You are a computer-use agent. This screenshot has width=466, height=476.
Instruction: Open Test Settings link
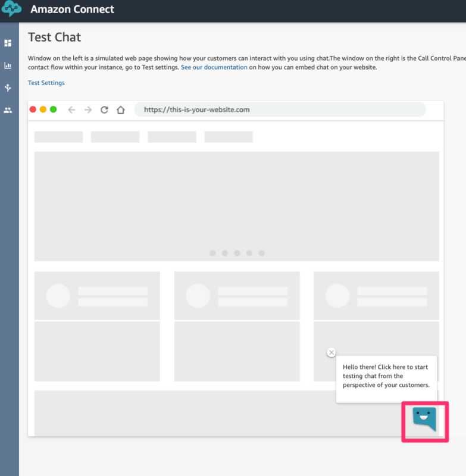coord(46,83)
